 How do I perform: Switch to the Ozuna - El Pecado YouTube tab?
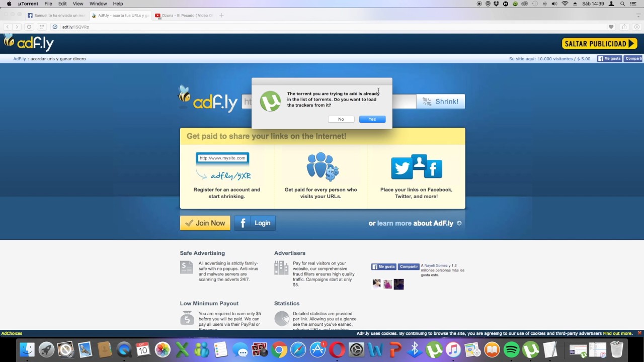[184, 16]
